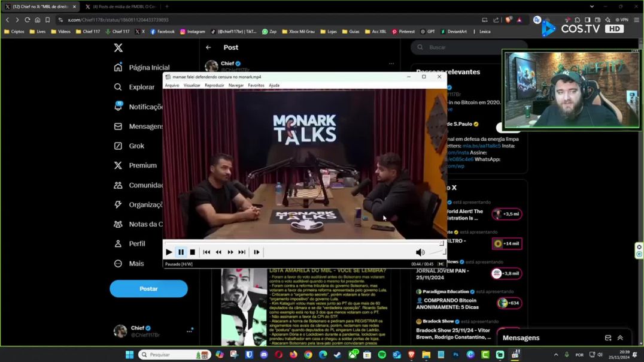Open the DeviantArt bookmark
Viewport: 644px width, 362px height.
(454, 31)
